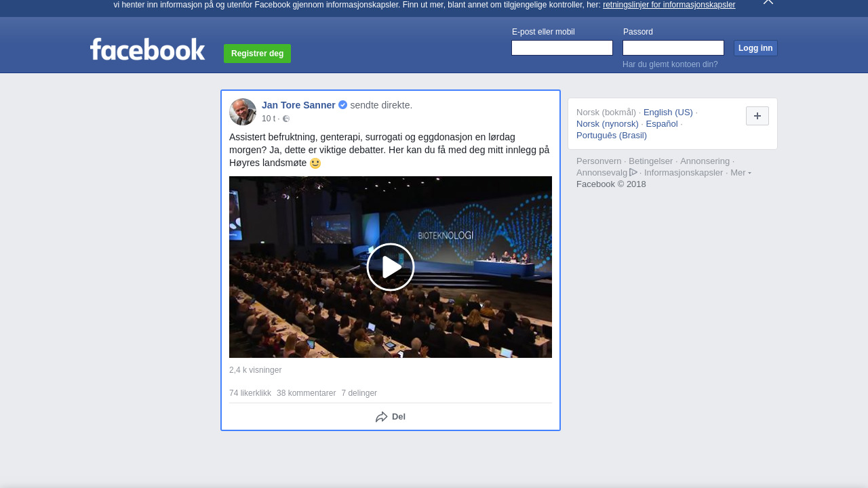The width and height of the screenshot is (868, 488).
Task: Click the 2,4 k visninger text
Action: point(255,370)
